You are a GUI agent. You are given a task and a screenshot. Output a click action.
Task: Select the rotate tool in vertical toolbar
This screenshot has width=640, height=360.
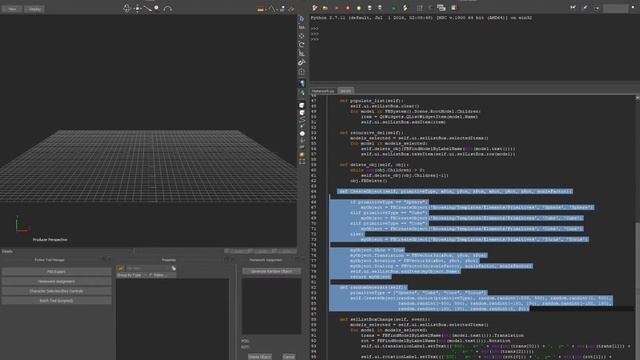(x=302, y=44)
